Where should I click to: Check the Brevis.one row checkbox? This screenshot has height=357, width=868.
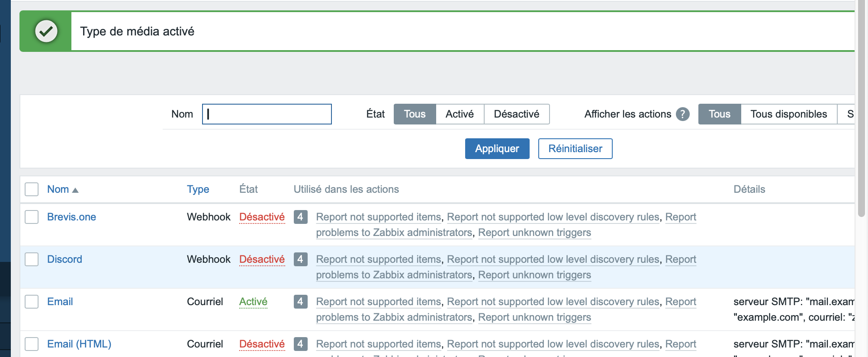tap(32, 217)
